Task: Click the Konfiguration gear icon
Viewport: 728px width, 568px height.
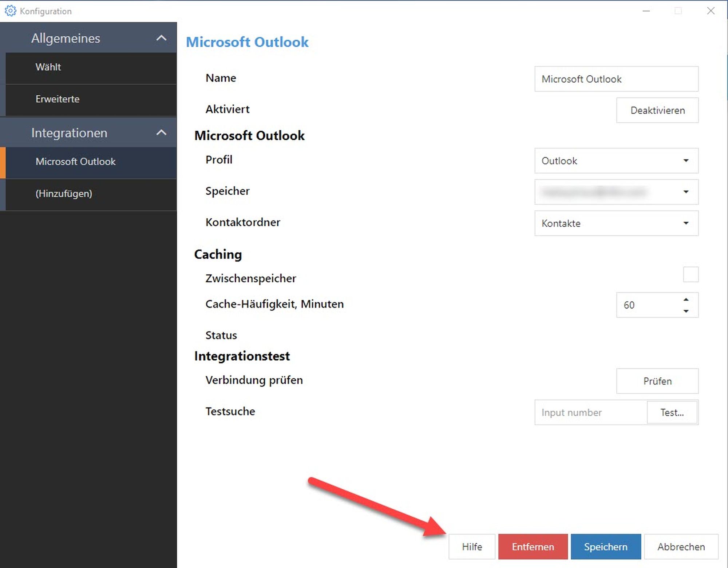Action: coord(10,11)
